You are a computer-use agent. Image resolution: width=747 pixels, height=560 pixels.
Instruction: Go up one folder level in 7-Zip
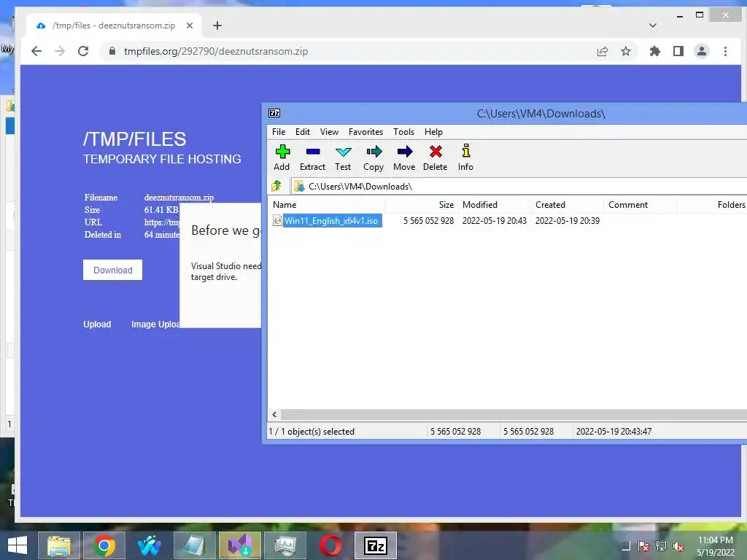pyautogui.click(x=276, y=186)
